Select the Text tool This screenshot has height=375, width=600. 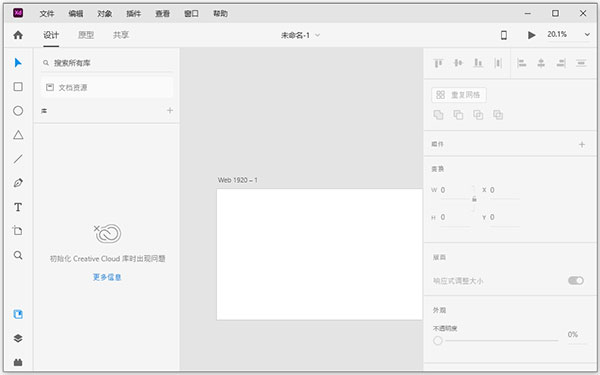[18, 207]
